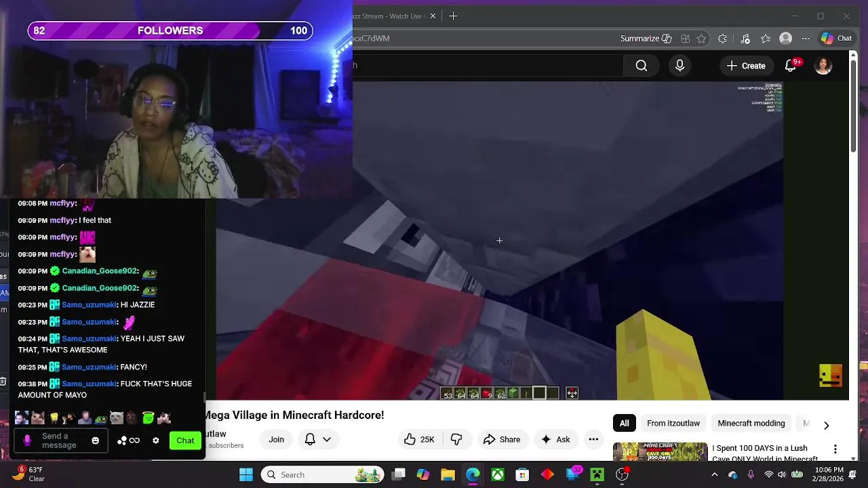Start YouTube voice search with microphone
Image resolution: width=868 pixels, height=488 pixels.
679,66
